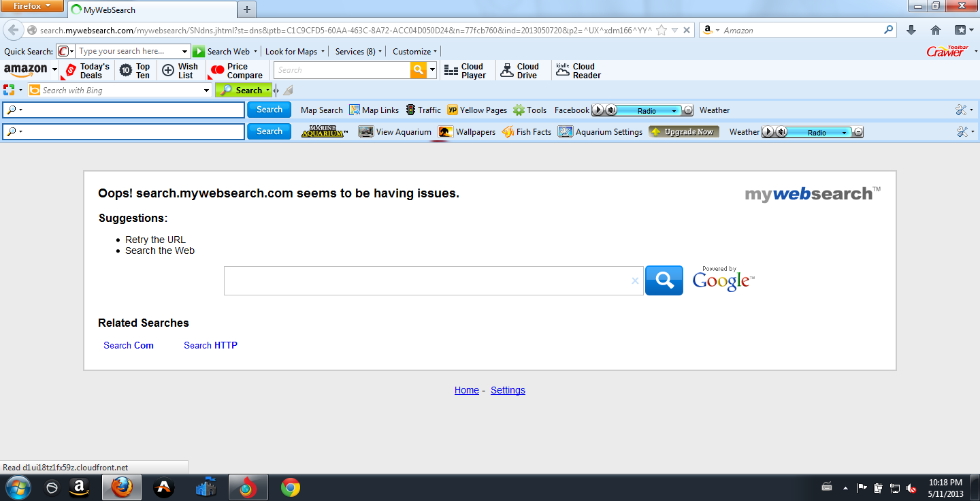The image size is (980, 501).
Task: Click the magnifier in the Amazon search box
Action: click(x=889, y=30)
